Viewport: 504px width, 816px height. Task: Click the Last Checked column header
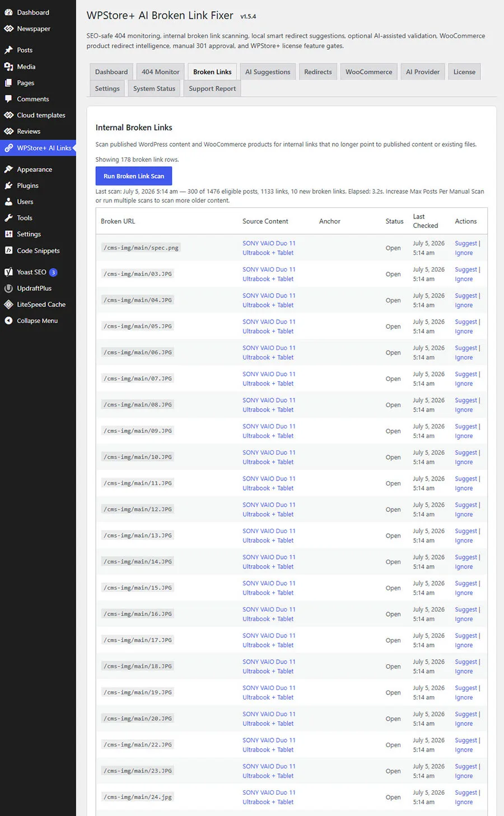tap(426, 221)
